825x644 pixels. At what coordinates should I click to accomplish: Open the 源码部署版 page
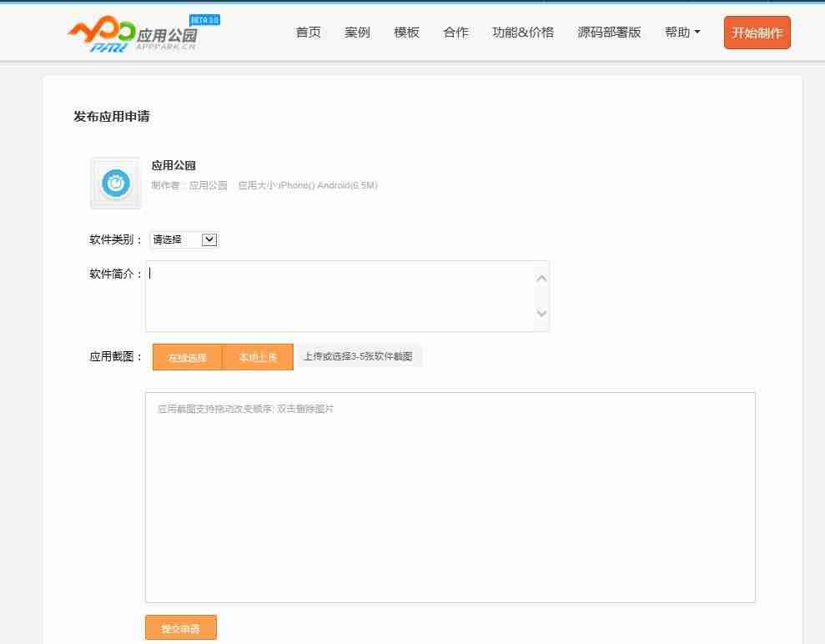click(x=610, y=33)
